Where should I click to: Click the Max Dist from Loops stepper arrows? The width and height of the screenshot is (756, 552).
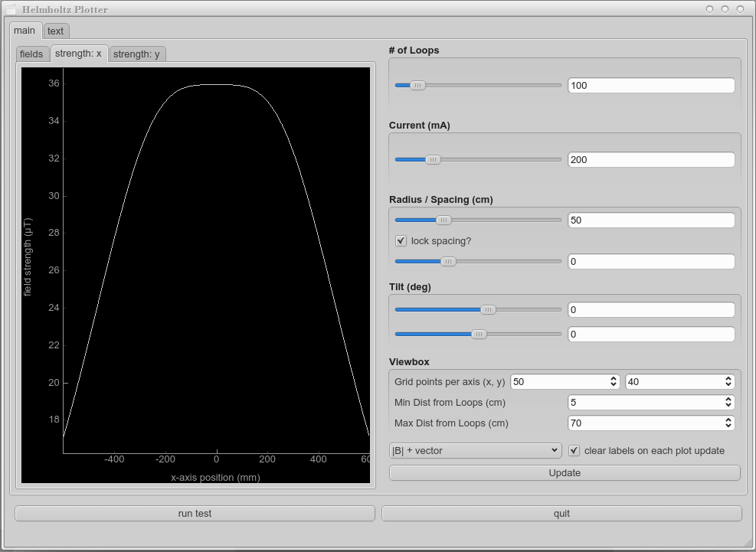728,423
